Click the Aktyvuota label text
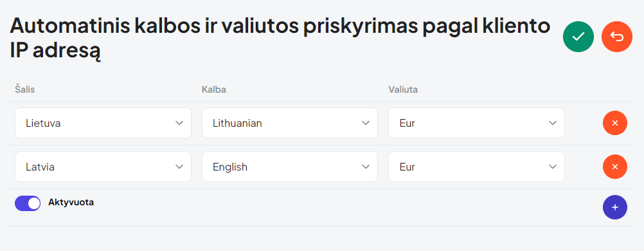Image resolution: width=644 pixels, height=251 pixels. [x=71, y=203]
